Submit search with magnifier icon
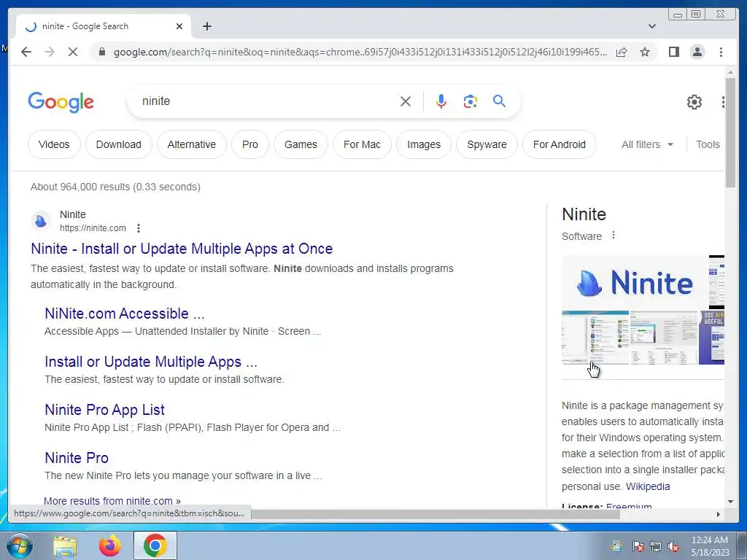The height and width of the screenshot is (560, 747). [499, 101]
